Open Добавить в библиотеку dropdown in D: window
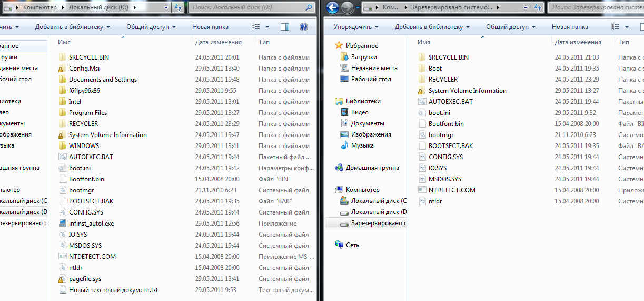The image size is (644, 301). pyautogui.click(x=72, y=27)
